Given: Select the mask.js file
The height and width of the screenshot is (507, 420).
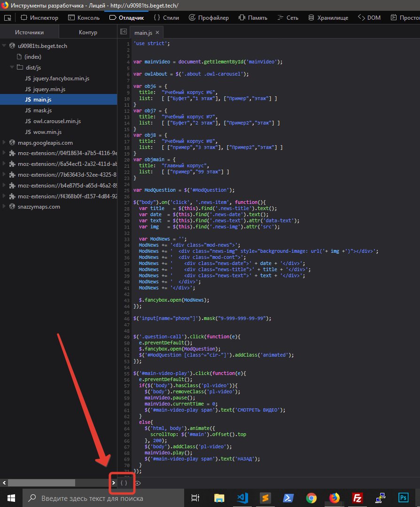Looking at the screenshot, I should tap(42, 110).
